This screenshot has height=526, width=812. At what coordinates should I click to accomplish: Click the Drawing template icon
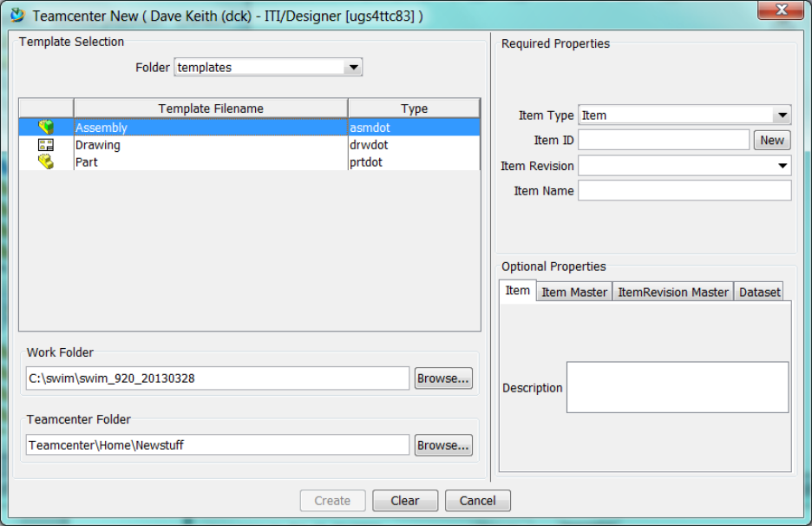pyautogui.click(x=46, y=145)
